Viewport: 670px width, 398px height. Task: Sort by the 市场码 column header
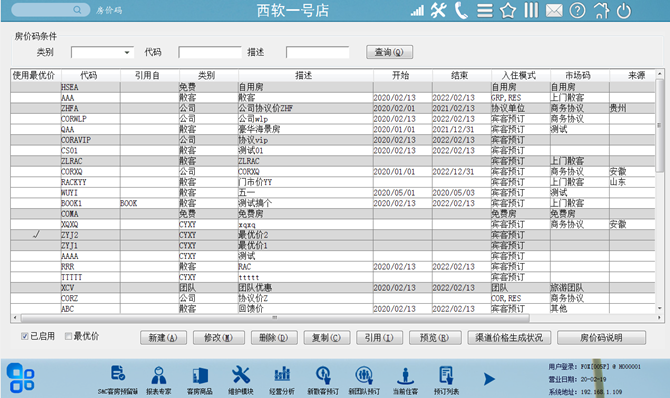[x=579, y=76]
